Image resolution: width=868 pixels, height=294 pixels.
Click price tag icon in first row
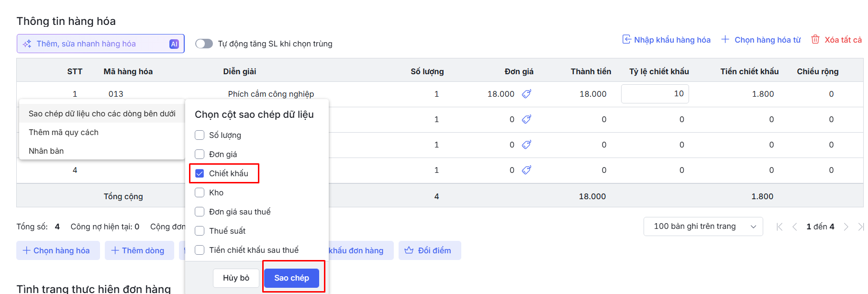tap(526, 94)
